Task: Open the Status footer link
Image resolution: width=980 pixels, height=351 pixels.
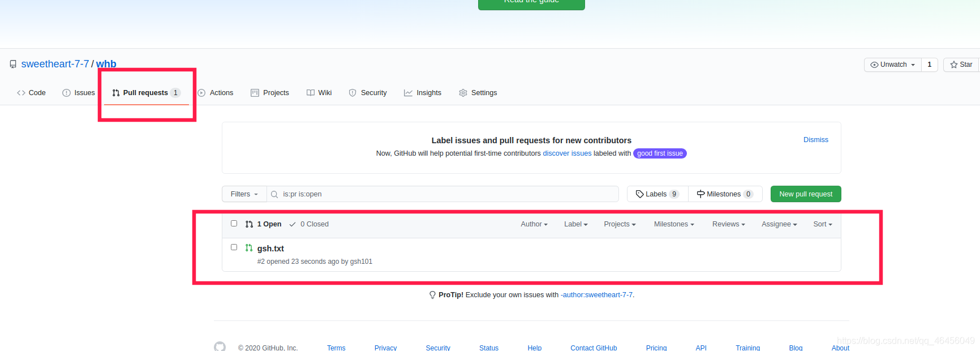Action: click(x=489, y=348)
